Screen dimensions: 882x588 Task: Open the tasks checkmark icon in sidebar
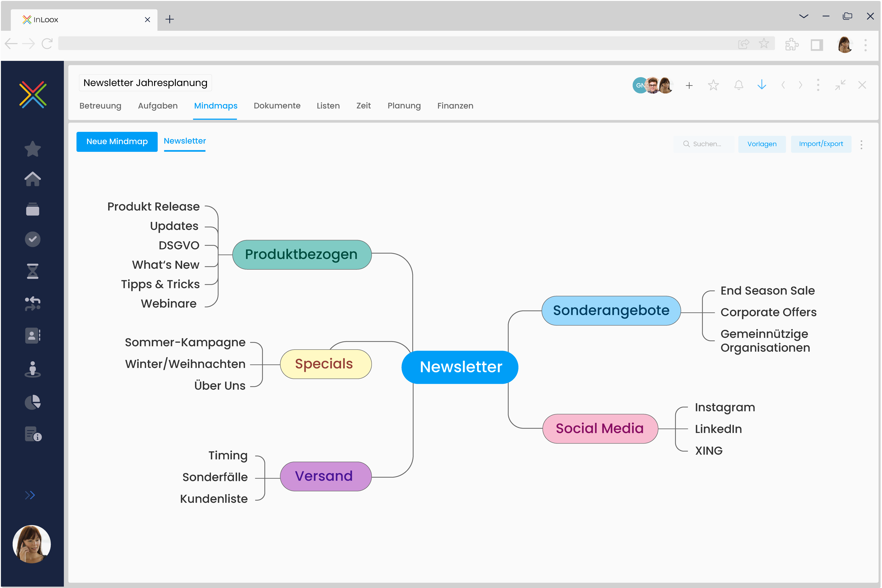click(33, 239)
